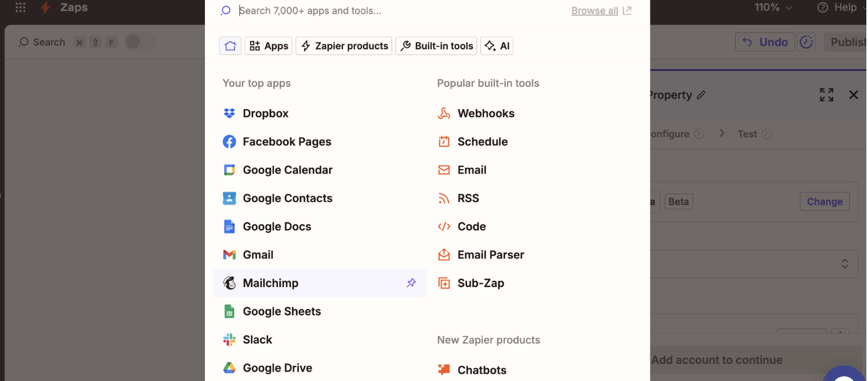
Task: Choose Email Parser built-in tool
Action: (535, 255)
